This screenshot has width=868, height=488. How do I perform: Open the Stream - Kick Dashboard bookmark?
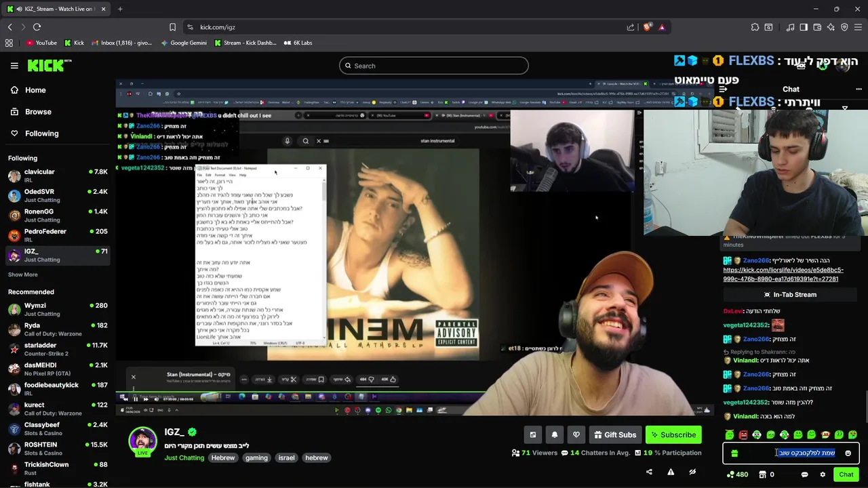coord(245,43)
